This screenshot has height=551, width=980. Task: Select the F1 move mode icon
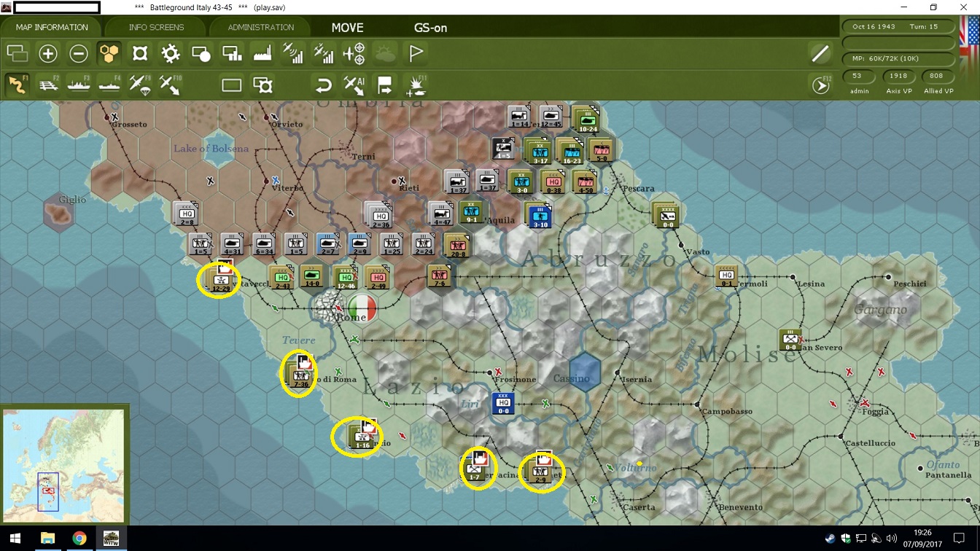[x=17, y=85]
